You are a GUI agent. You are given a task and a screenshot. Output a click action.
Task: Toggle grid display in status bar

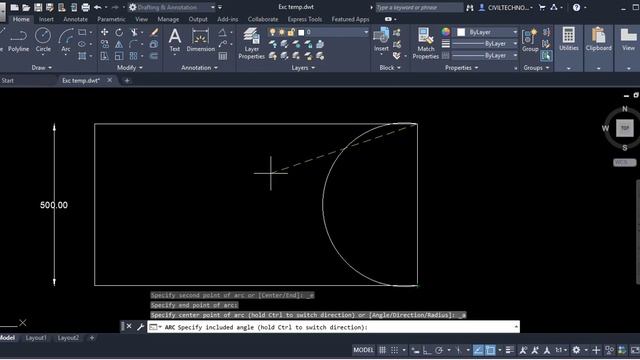tap(382, 350)
